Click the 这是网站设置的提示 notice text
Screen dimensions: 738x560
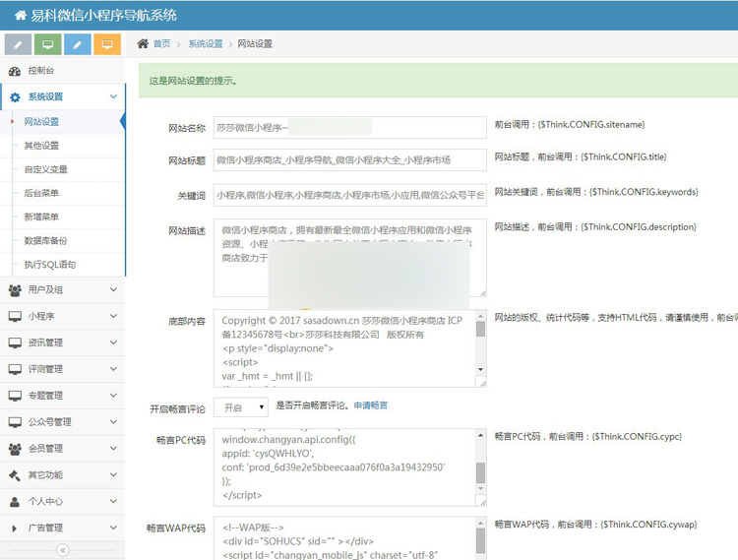coord(193,81)
